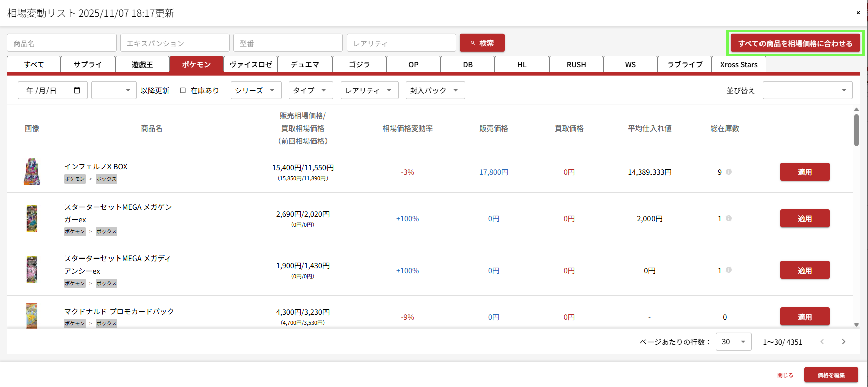Screen dimensions: 868x387
Task: Click the 商品名 search input field
Action: (61, 43)
